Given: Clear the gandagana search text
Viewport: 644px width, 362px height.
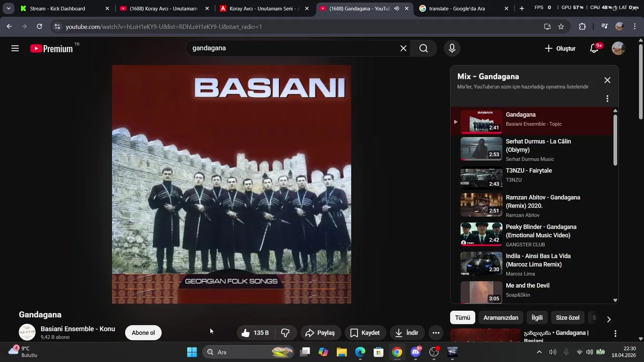Looking at the screenshot, I should coord(404,48).
